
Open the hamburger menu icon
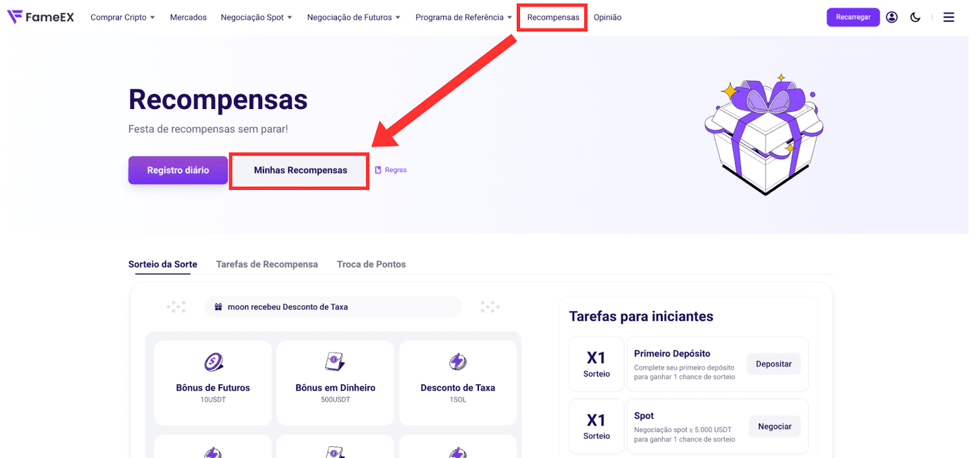(949, 17)
